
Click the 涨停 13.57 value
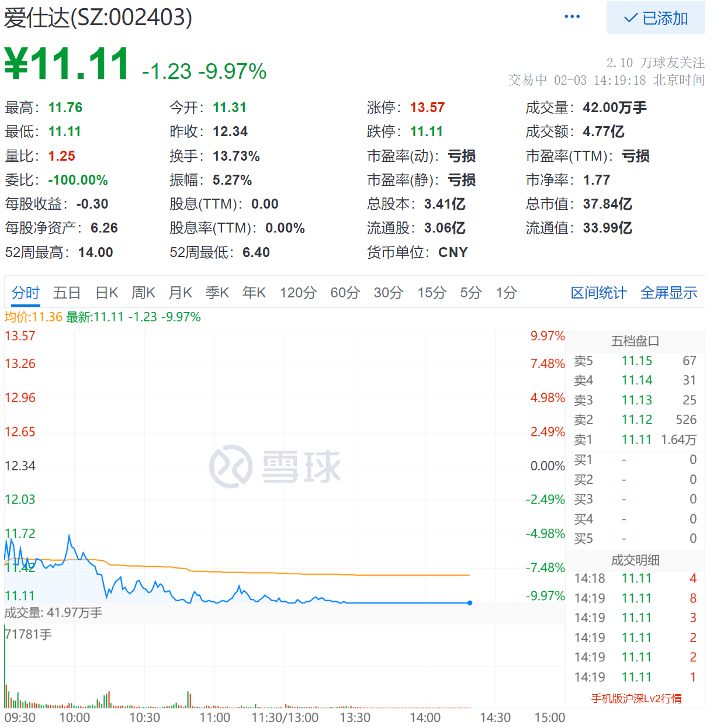(427, 108)
